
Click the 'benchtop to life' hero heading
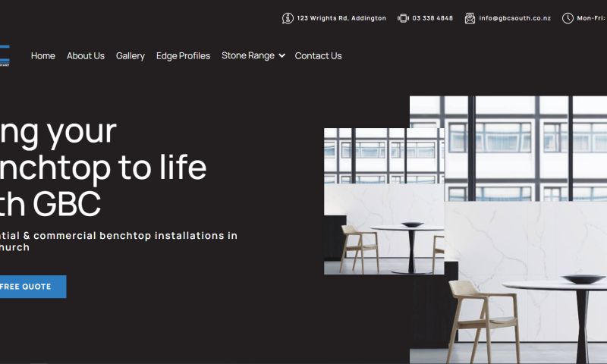click(x=103, y=167)
